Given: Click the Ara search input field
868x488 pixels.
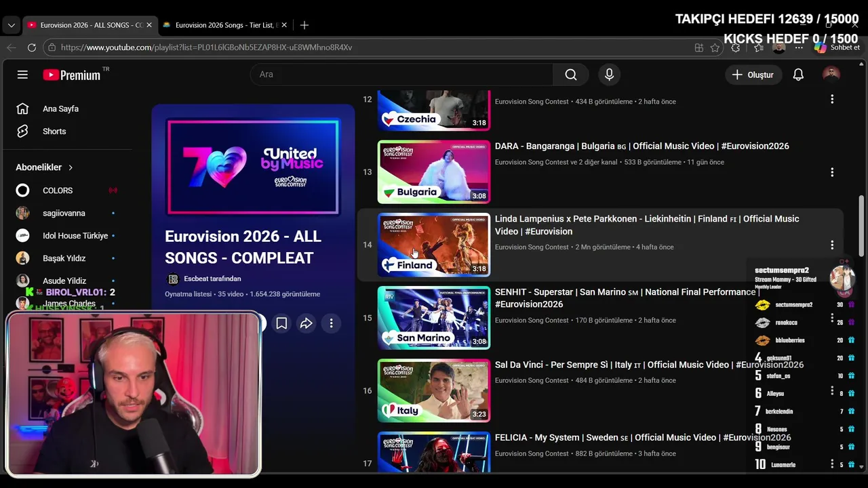Looking at the screenshot, I should [401, 75].
